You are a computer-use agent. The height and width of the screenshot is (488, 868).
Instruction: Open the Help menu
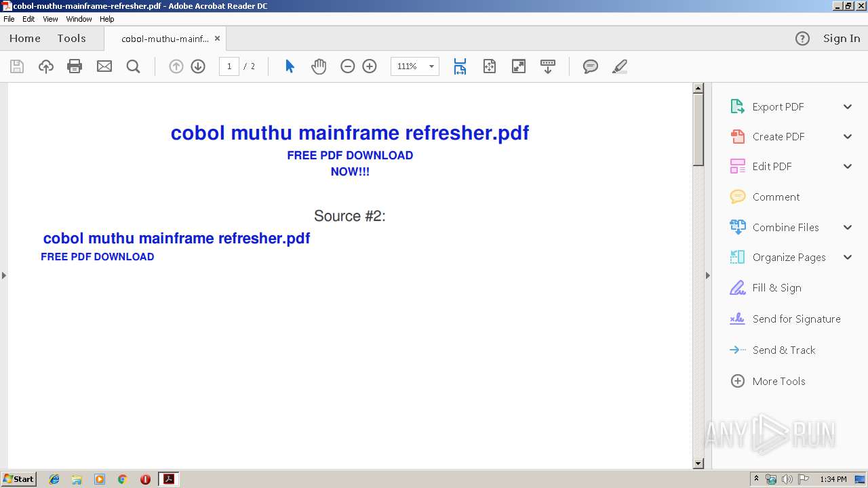click(x=107, y=19)
